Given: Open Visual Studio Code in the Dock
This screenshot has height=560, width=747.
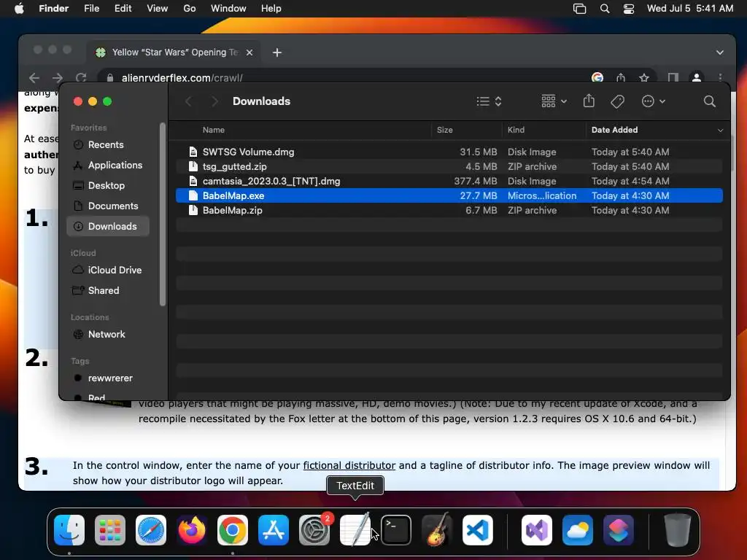Looking at the screenshot, I should [478, 530].
